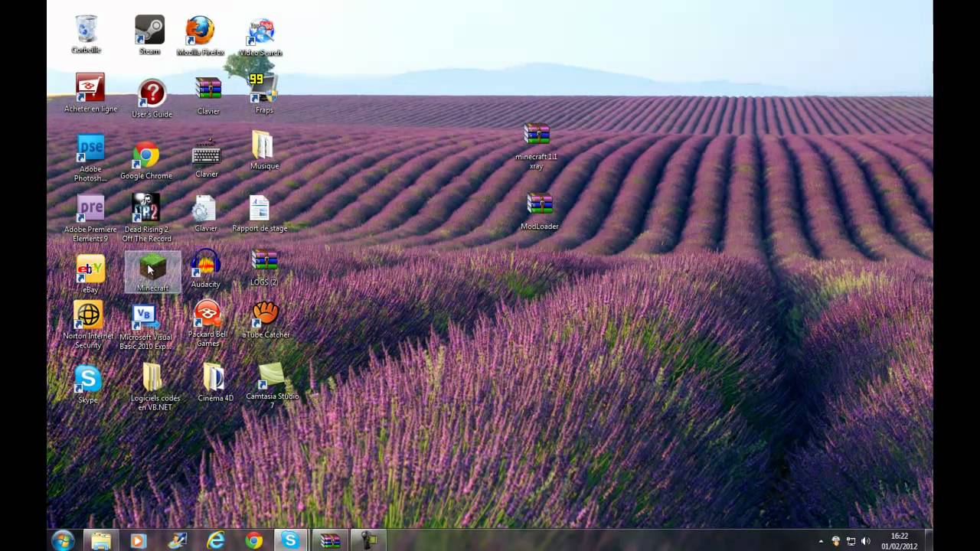Launch Dead Rising 2 Off The Record
The image size is (980, 551).
146,218
